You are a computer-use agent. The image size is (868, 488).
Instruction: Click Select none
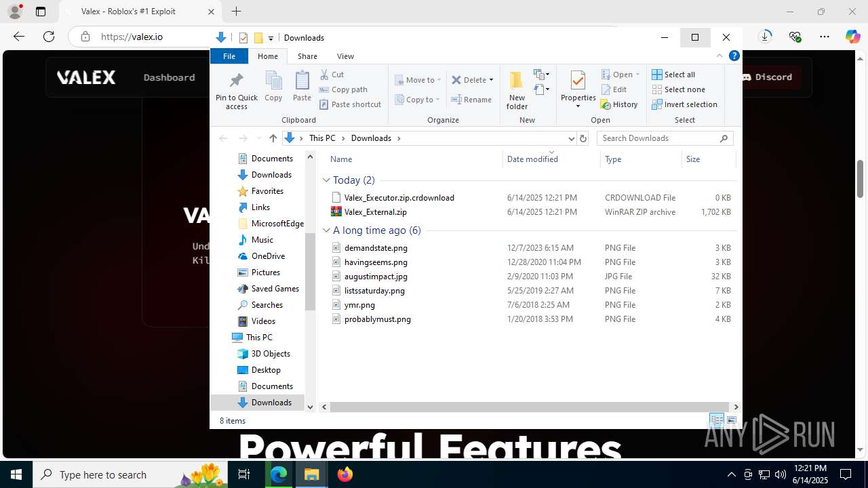[x=678, y=89]
